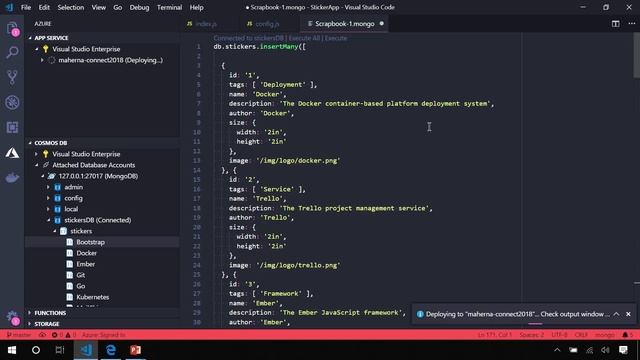Expand the config database
Viewport: 640px width, 360px height.
(x=48, y=198)
